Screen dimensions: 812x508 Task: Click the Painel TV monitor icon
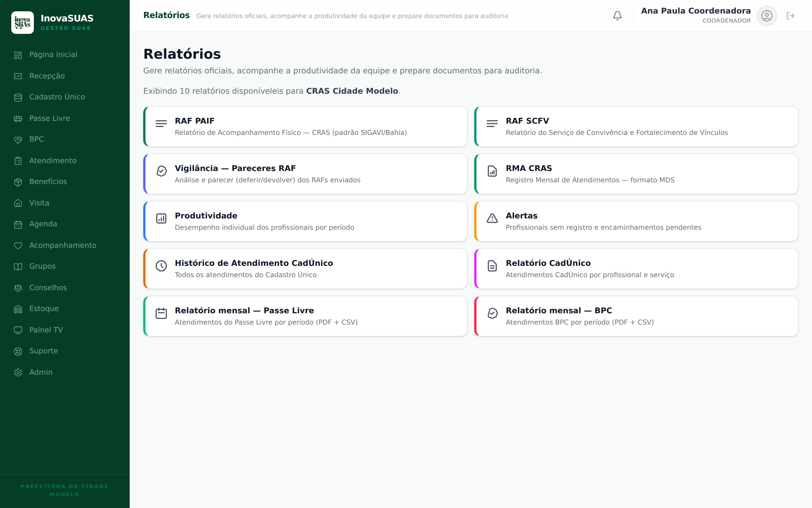(18, 330)
